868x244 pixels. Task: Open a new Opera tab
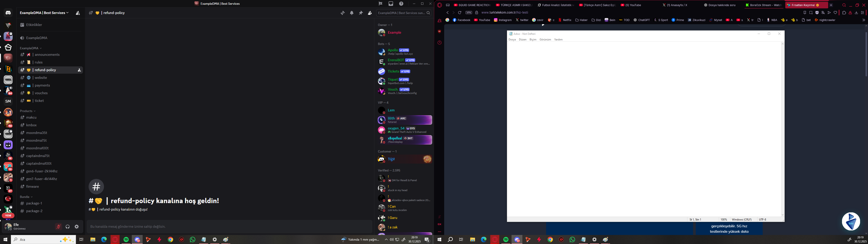pos(831,5)
